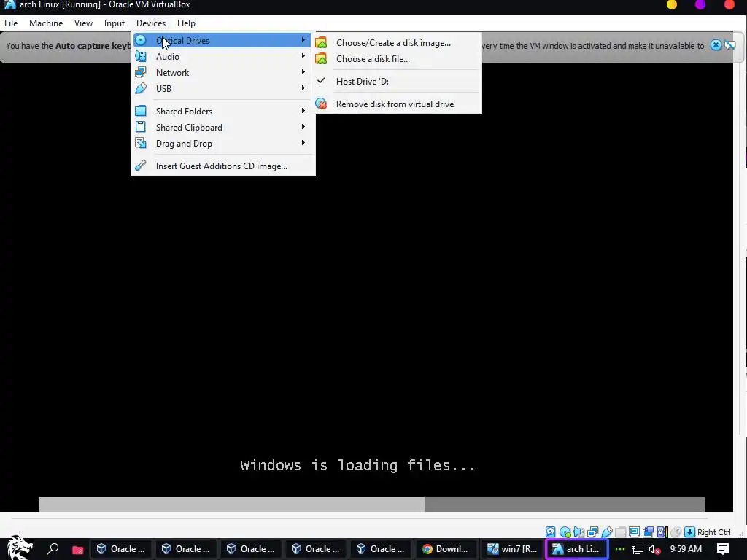Image resolution: width=747 pixels, height=560 pixels.
Task: Click the virtualization features V icon
Action: coord(661,532)
